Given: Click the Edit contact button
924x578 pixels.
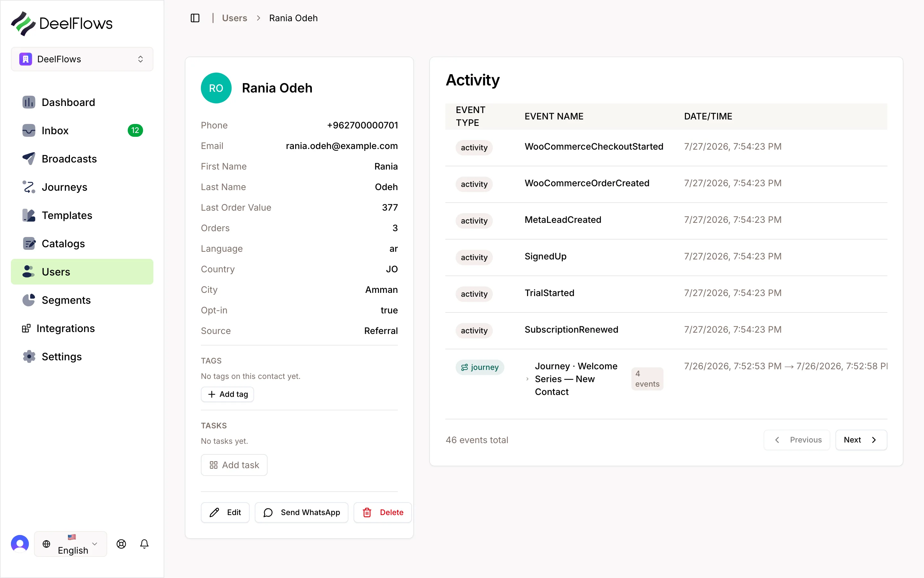Looking at the screenshot, I should coord(225,512).
